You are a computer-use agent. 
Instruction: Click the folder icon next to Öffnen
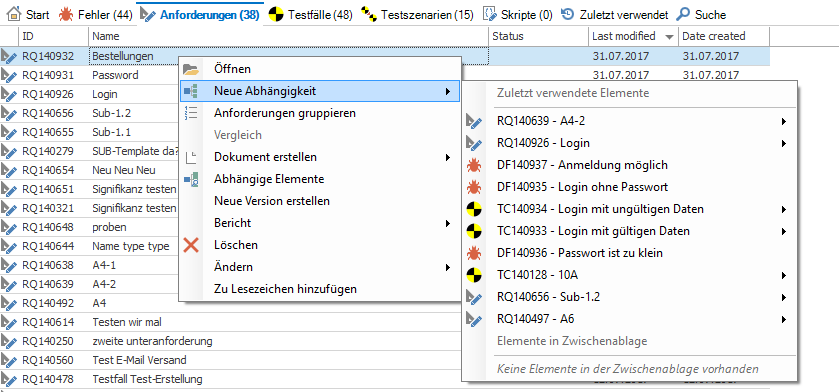(191, 70)
